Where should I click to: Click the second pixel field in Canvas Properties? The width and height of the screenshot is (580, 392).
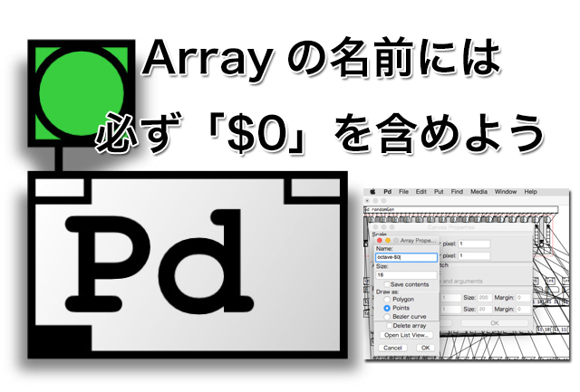point(475,255)
